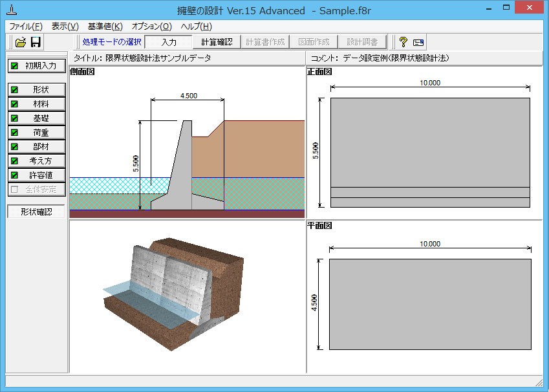Open the 考え方 input button
The image size is (549, 392).
click(37, 161)
